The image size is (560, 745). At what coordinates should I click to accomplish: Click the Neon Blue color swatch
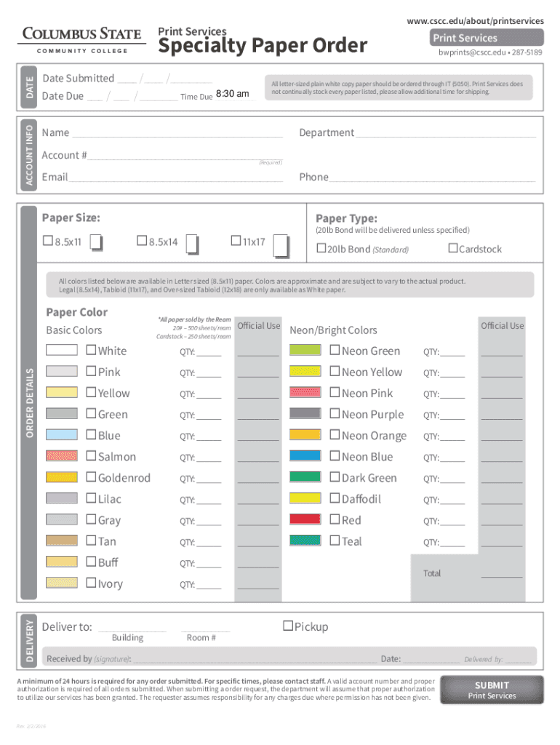click(305, 456)
